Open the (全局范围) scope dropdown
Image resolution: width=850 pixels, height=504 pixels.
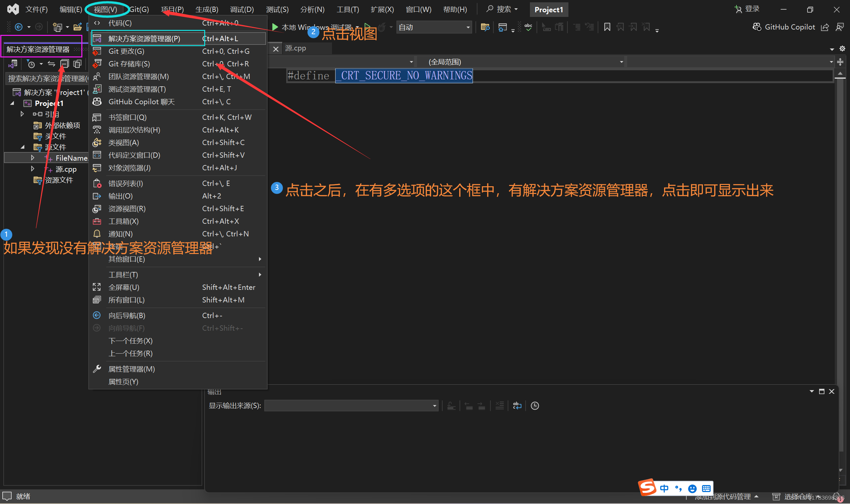[x=522, y=62]
